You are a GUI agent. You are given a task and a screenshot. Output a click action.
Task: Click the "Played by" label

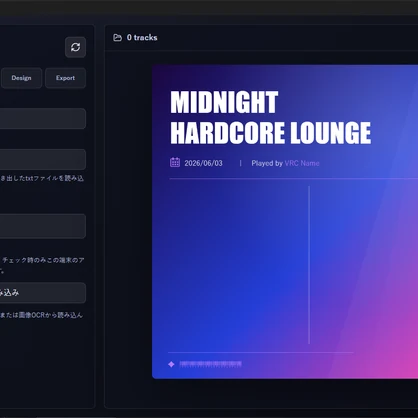pos(267,163)
